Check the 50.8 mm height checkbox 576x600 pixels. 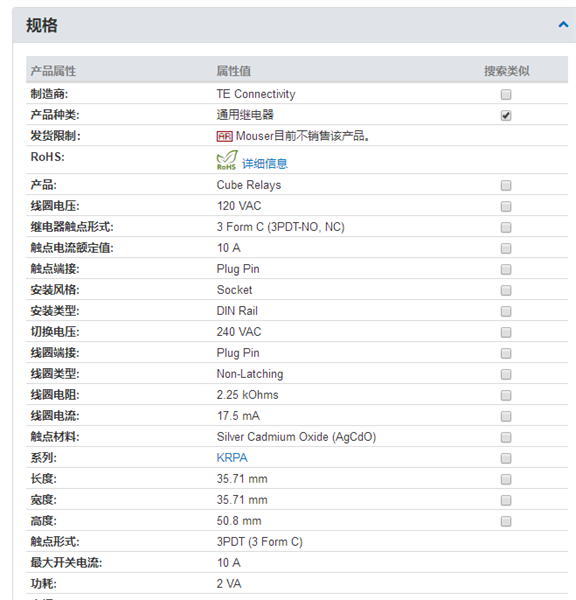click(x=506, y=521)
